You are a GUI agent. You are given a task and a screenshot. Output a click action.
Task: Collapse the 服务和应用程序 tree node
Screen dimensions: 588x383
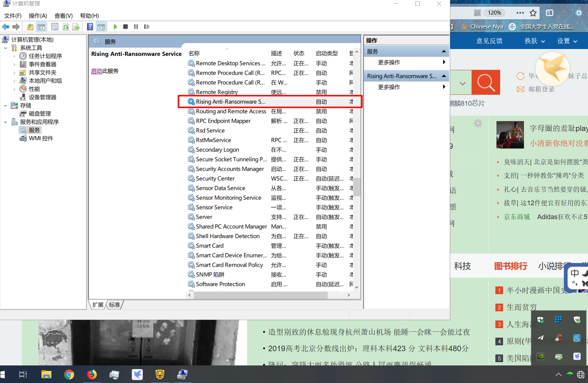point(5,122)
